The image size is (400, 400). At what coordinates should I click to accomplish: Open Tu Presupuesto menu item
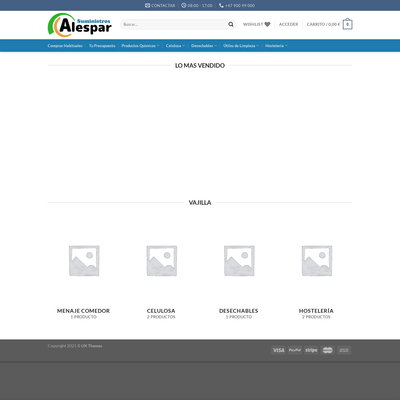tap(102, 46)
